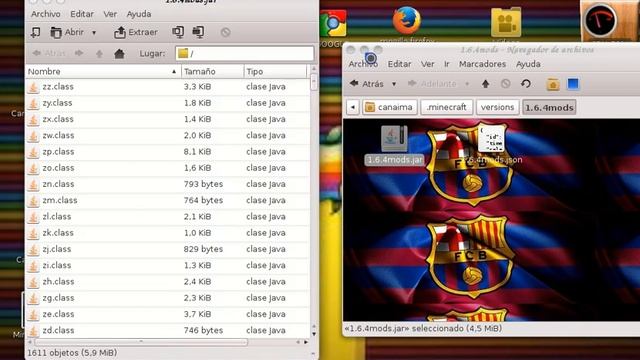The width and height of the screenshot is (640, 360).
Task: Select the zy.class file row
Action: click(167, 103)
